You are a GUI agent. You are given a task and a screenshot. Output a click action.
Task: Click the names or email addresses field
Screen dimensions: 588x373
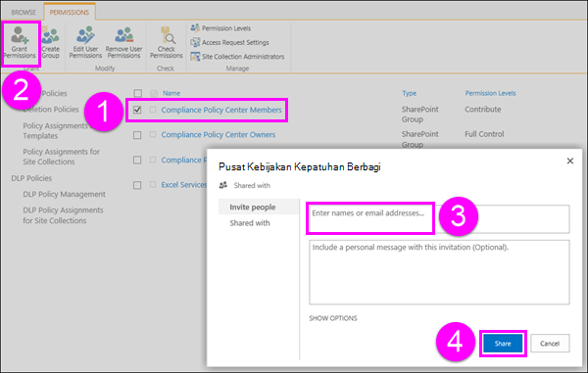click(439, 219)
